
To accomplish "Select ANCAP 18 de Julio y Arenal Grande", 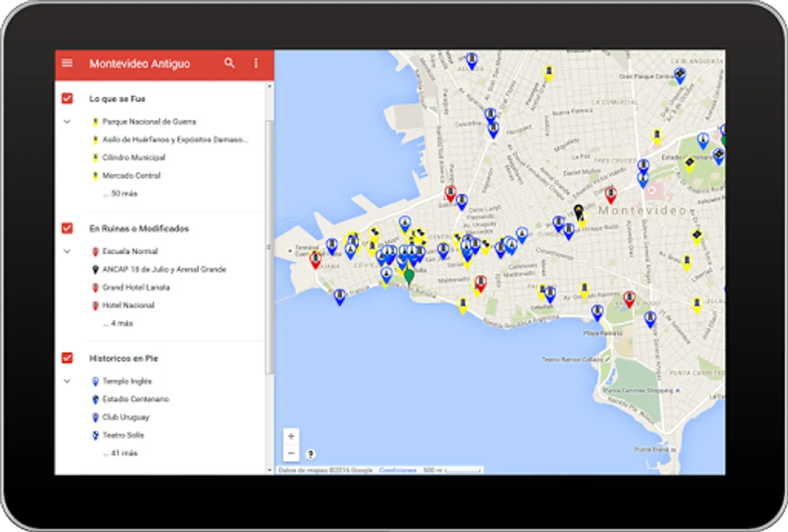I will (x=164, y=269).
